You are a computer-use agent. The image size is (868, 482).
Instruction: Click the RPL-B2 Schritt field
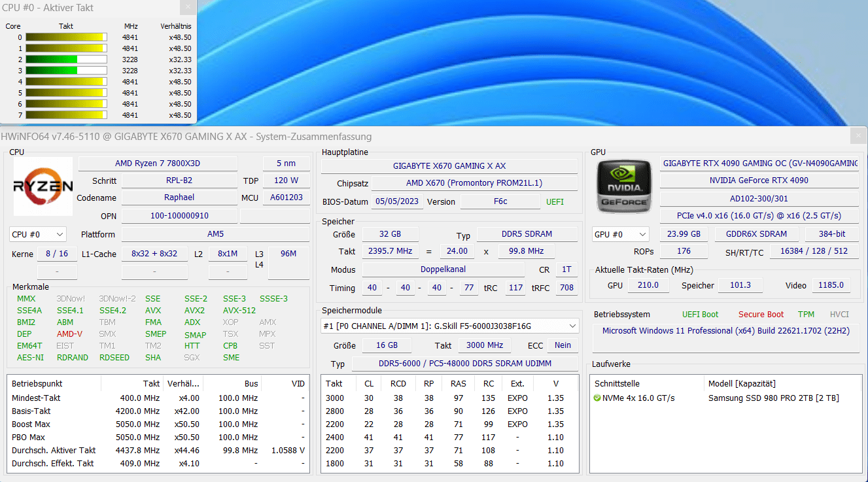pos(179,181)
